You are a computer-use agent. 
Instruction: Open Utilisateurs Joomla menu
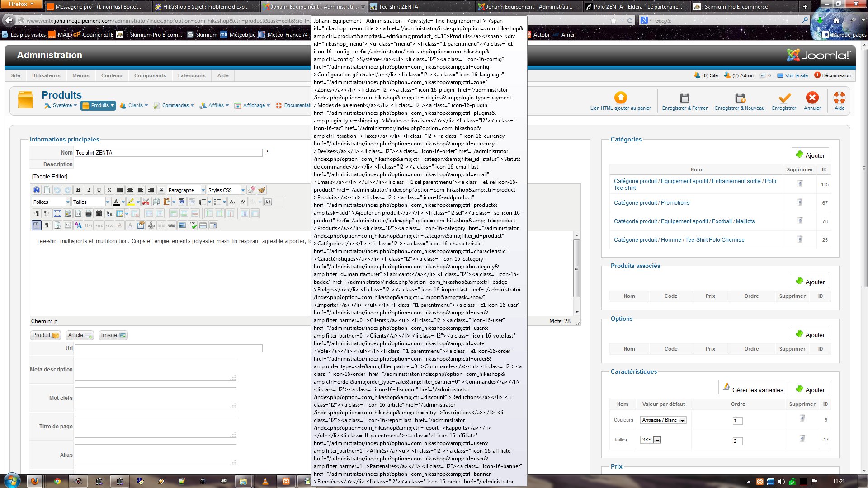tap(46, 75)
